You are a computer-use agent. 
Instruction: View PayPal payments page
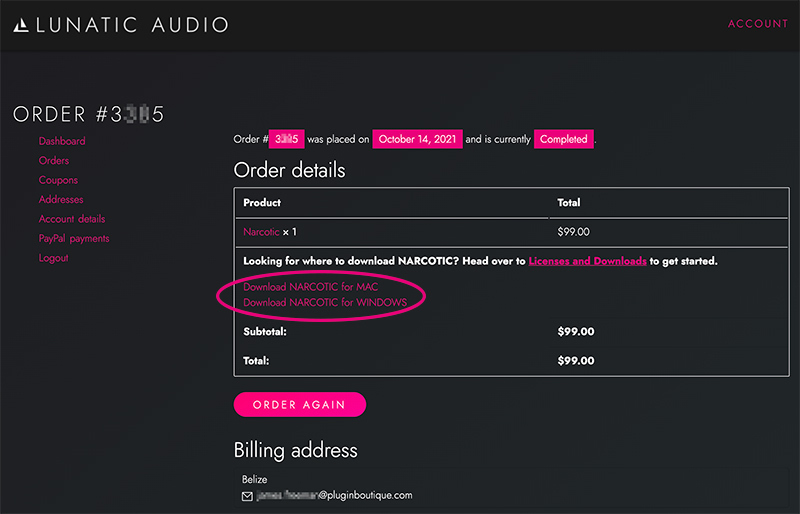74,239
